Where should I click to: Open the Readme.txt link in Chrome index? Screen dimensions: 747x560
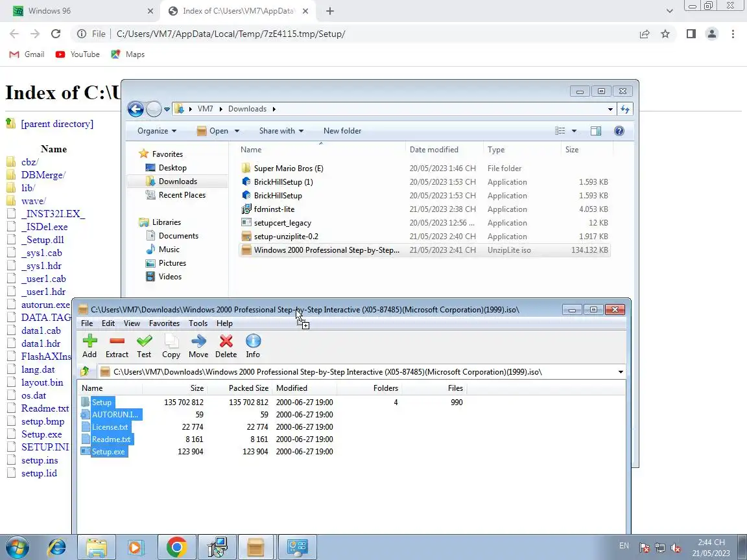click(45, 408)
